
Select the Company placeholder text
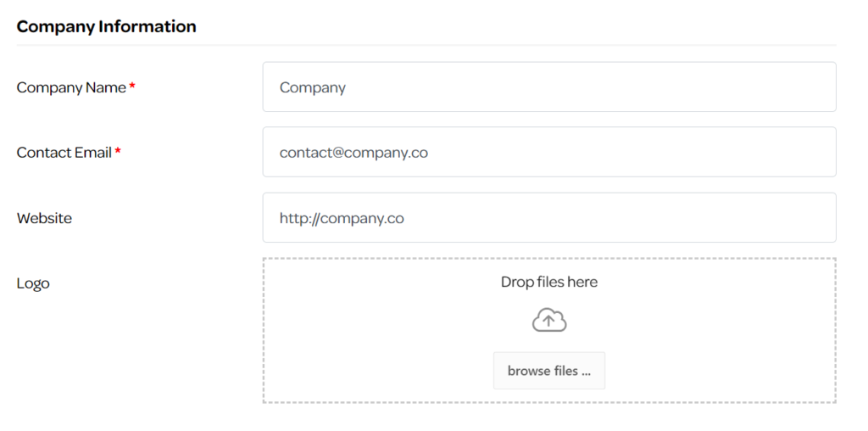[313, 88]
